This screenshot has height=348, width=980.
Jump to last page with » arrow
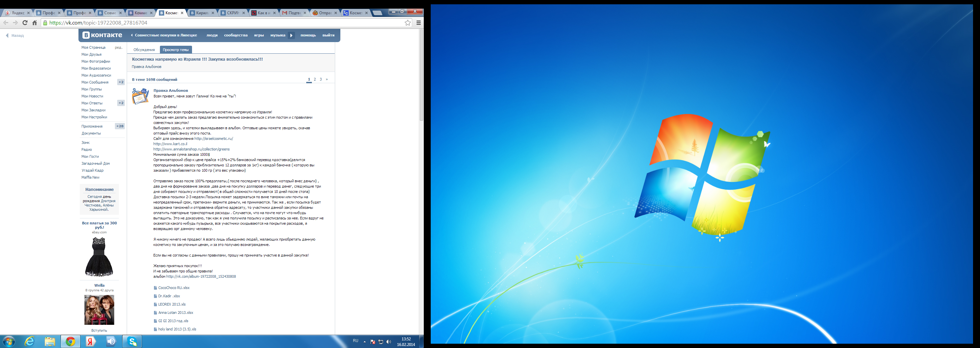(327, 80)
